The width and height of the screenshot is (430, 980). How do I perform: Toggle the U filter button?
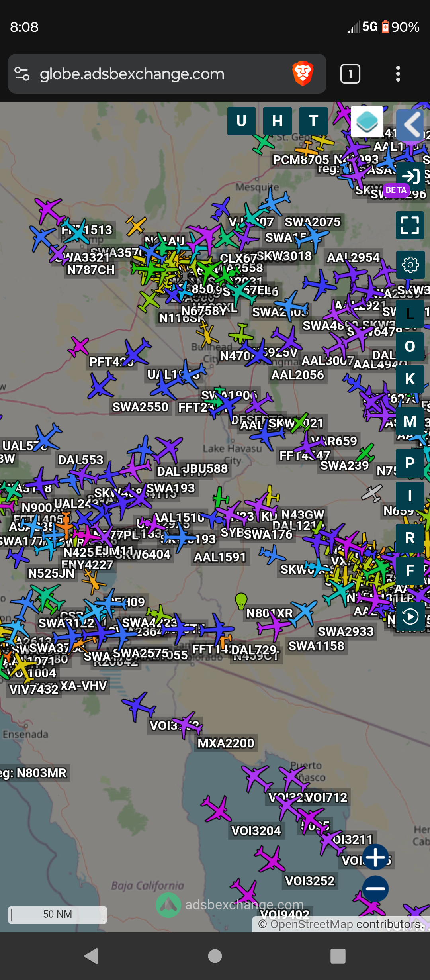[x=241, y=121]
